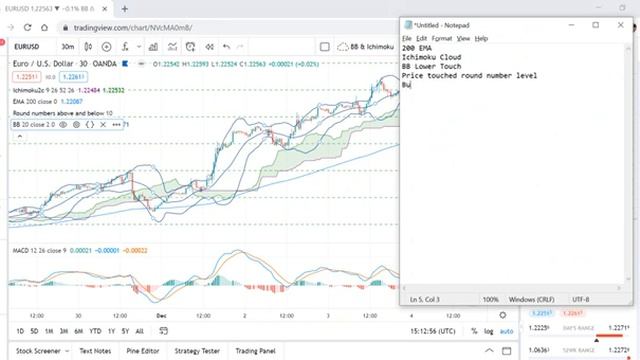This screenshot has height=360, width=640.
Task: Click the Compare or Add Symbol plus icon
Action: (107, 47)
